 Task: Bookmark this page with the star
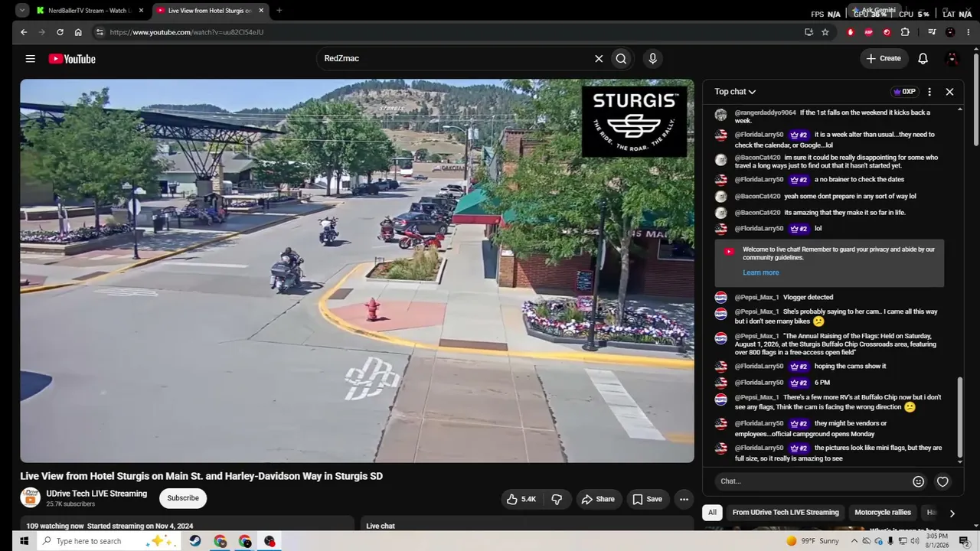825,32
